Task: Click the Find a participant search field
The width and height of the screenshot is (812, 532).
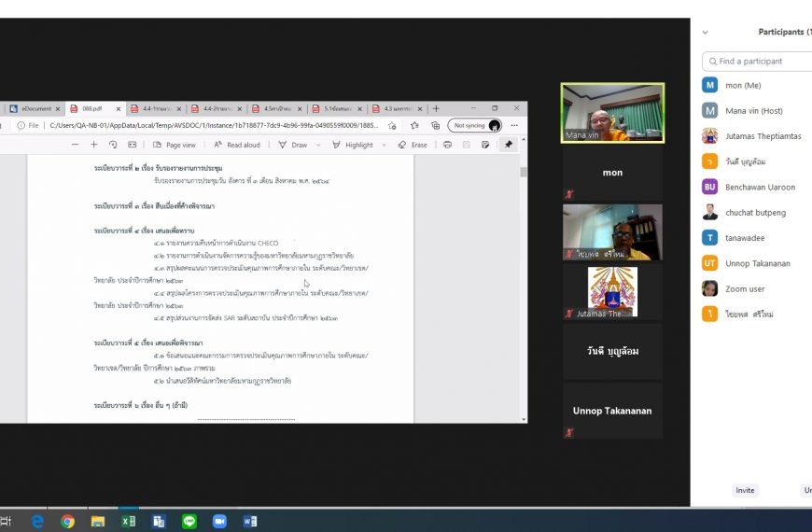Action: pyautogui.click(x=757, y=61)
